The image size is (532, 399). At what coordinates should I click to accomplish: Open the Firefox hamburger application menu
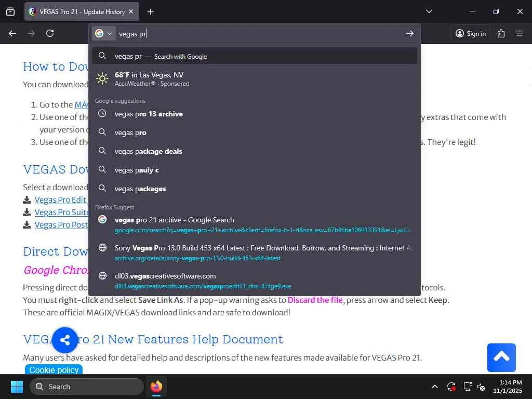tap(519, 33)
